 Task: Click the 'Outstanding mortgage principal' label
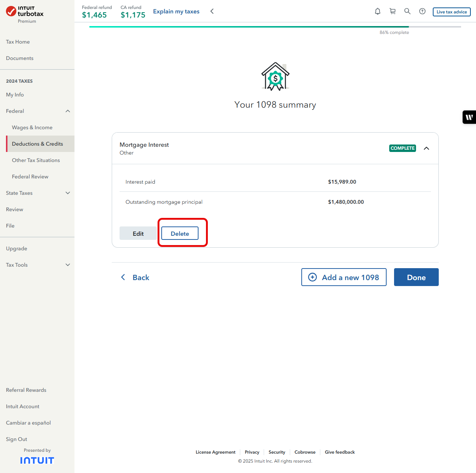[164, 202]
